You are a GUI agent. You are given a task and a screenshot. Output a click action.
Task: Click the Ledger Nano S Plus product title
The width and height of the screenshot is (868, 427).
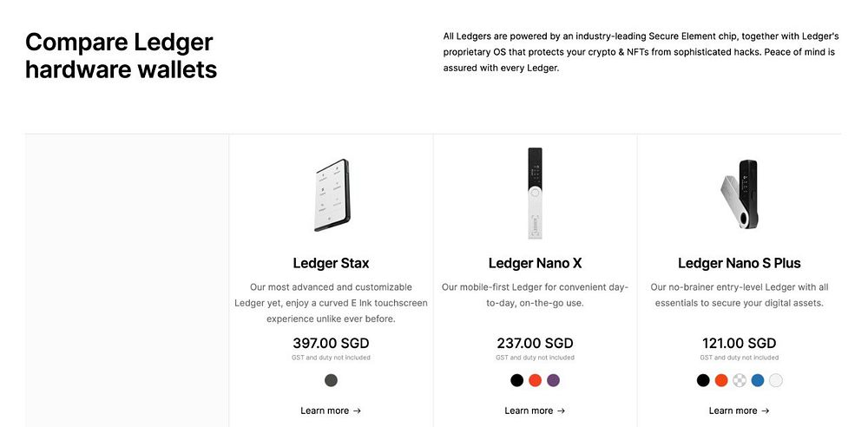[x=739, y=263]
